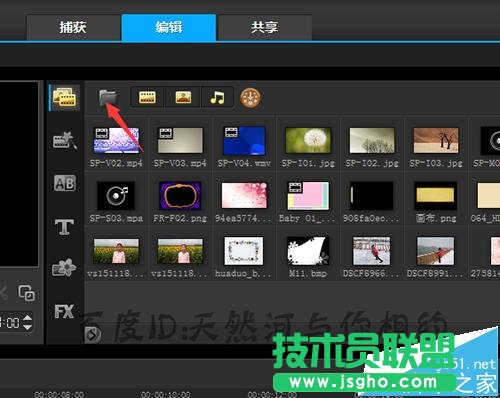The width and height of the screenshot is (500, 398).
Task: Click the SP-V02.mp4 file name label
Action: tap(116, 164)
